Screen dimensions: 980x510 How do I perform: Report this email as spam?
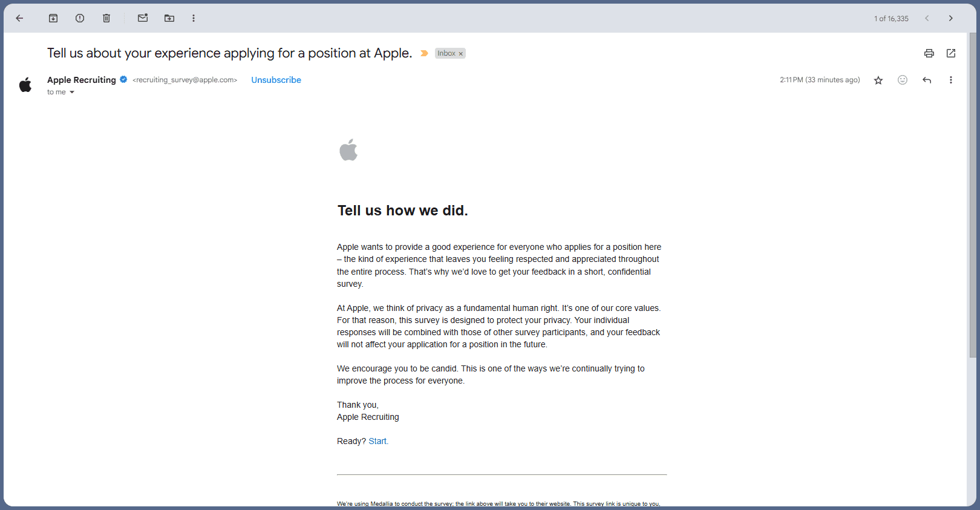click(80, 18)
